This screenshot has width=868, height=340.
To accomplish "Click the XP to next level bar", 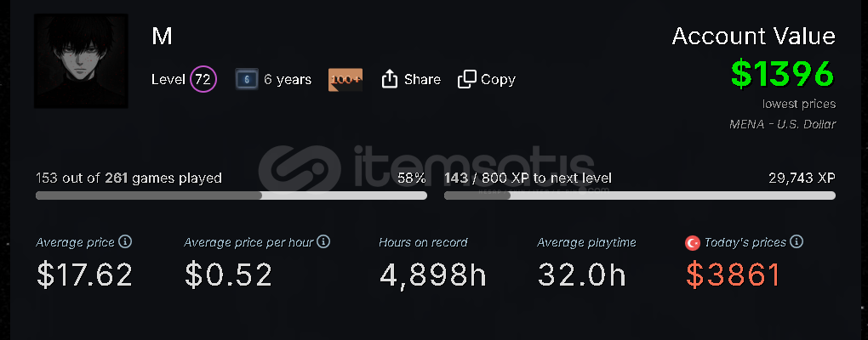I will click(640, 195).
